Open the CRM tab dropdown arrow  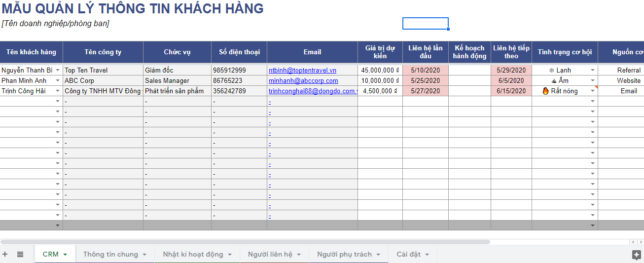[x=65, y=255]
